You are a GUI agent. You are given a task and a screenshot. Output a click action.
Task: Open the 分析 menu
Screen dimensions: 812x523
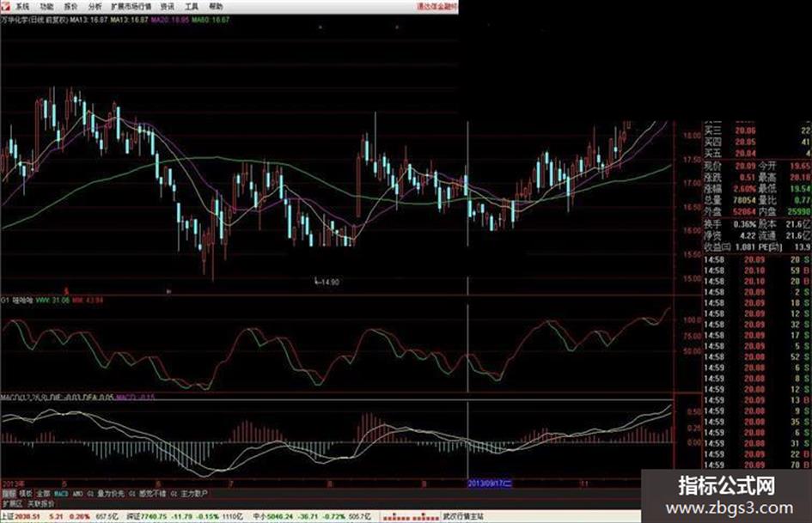click(x=95, y=7)
